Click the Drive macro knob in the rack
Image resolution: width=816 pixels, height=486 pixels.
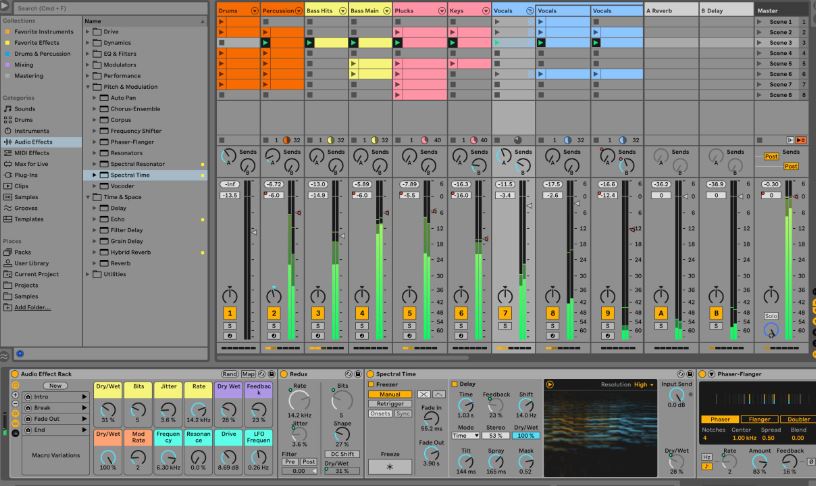(228, 457)
